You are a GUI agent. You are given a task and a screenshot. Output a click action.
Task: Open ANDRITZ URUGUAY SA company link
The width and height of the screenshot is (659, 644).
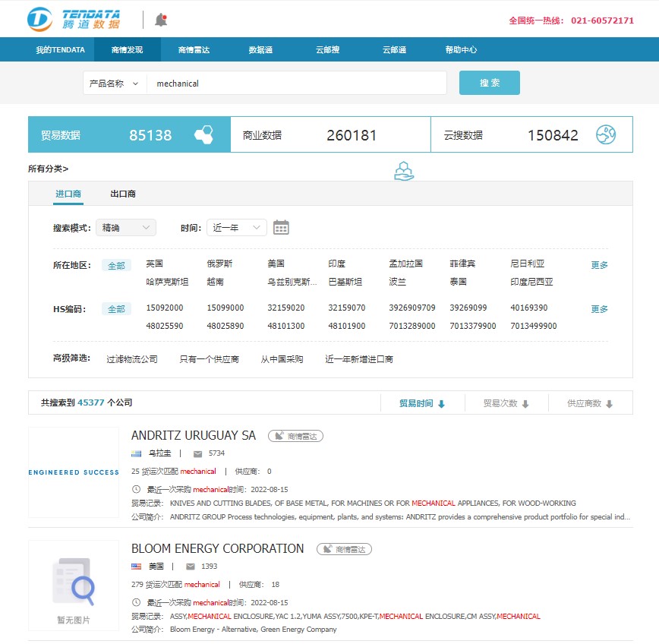pyautogui.click(x=194, y=435)
